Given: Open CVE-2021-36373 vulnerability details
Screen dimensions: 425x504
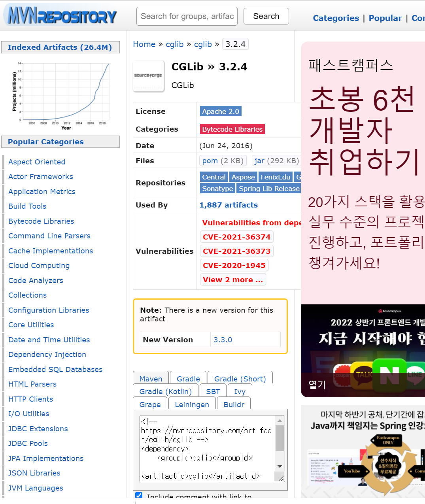Looking at the screenshot, I should tap(237, 251).
